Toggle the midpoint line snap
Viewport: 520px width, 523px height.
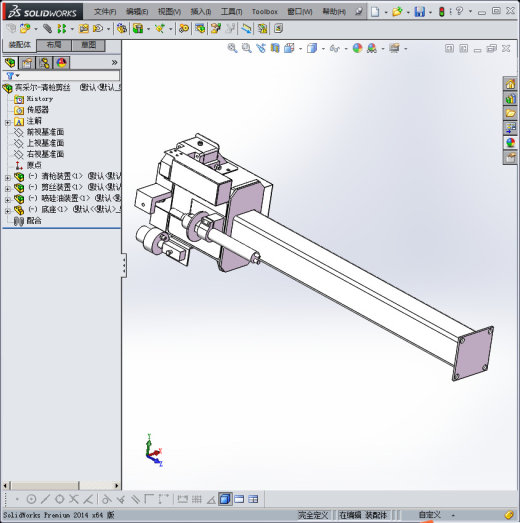pyautogui.click(x=45, y=499)
